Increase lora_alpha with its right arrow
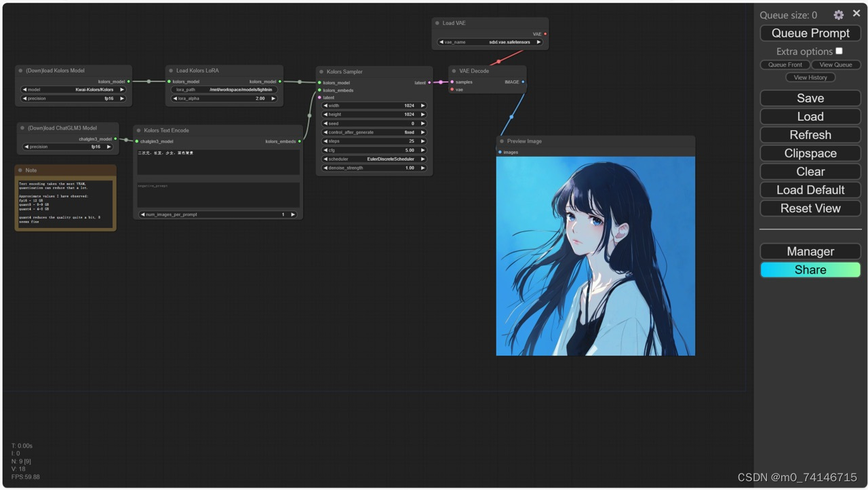The height and width of the screenshot is (490, 868). pos(273,98)
